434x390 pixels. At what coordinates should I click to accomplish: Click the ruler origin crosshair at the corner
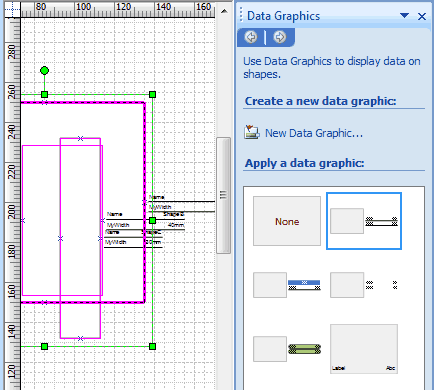(12, 9)
